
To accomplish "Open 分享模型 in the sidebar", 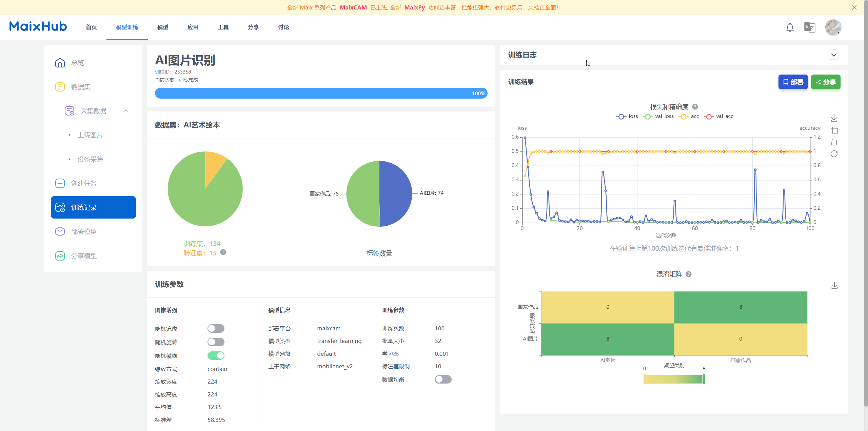I will coord(93,256).
